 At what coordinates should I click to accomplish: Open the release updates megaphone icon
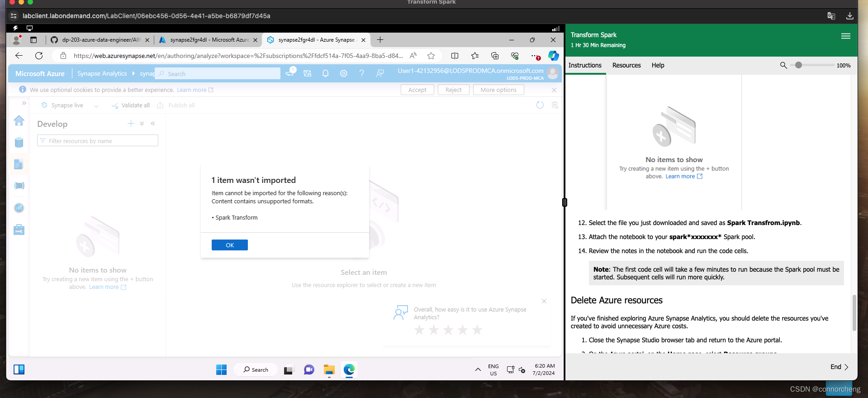[x=289, y=73]
